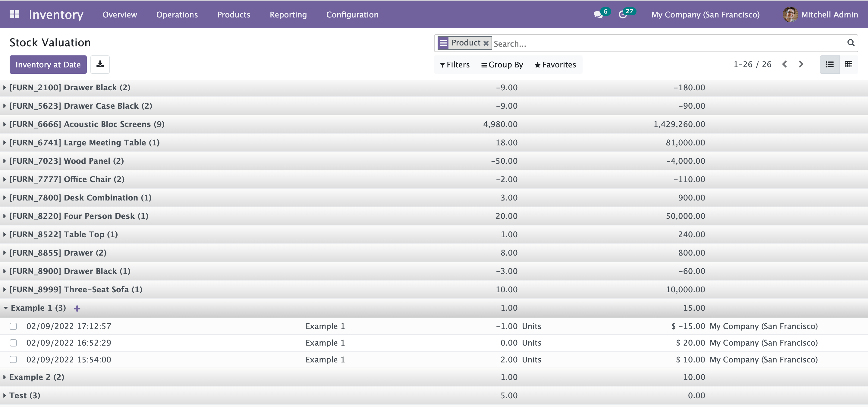Switch to the pivot view icon
868x407 pixels.
pos(848,64)
